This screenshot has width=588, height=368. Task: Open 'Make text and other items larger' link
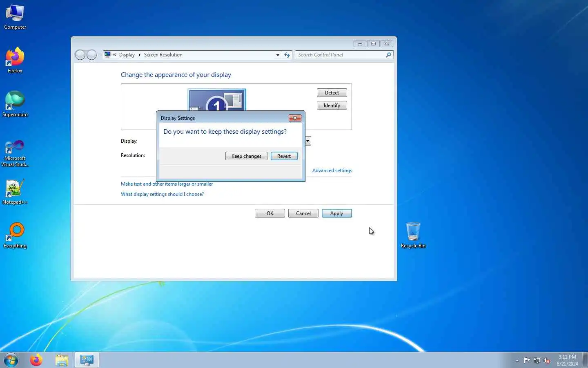(167, 184)
